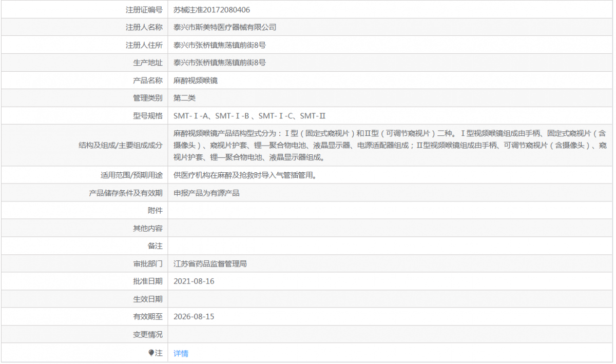Click the 备注 label
616x364 pixels.
coord(155,246)
